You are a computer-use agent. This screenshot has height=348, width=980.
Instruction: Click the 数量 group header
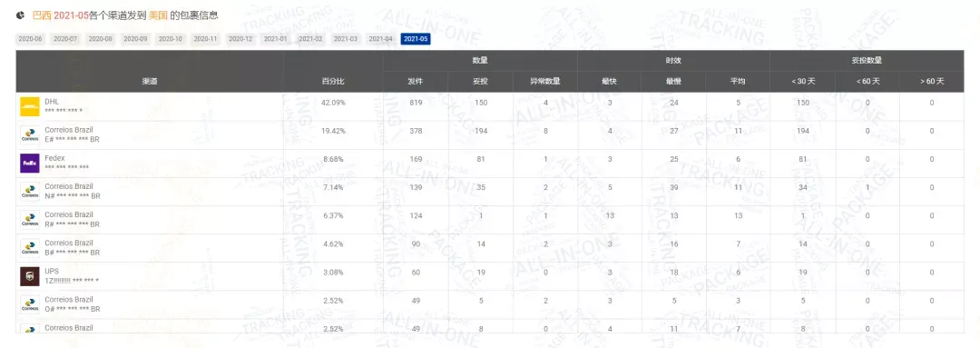click(481, 61)
